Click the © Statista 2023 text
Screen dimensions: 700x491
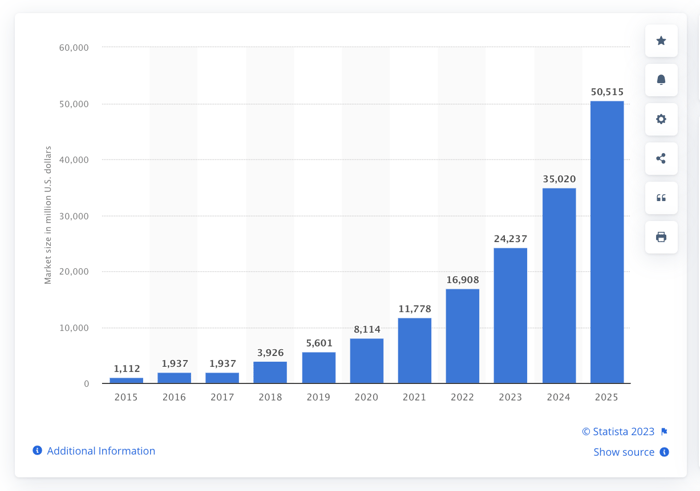point(617,432)
